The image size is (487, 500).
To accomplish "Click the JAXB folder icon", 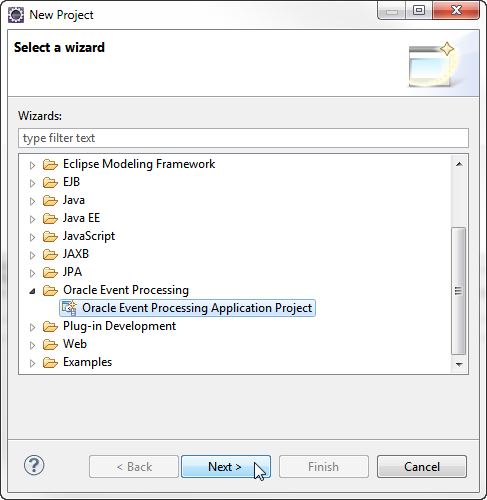I will point(50,254).
